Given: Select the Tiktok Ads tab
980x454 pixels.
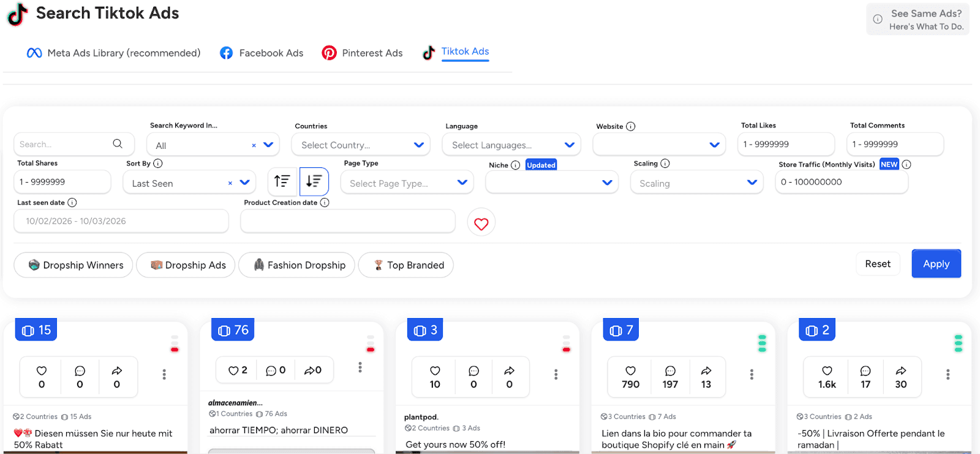Looking at the screenshot, I should point(456,53).
